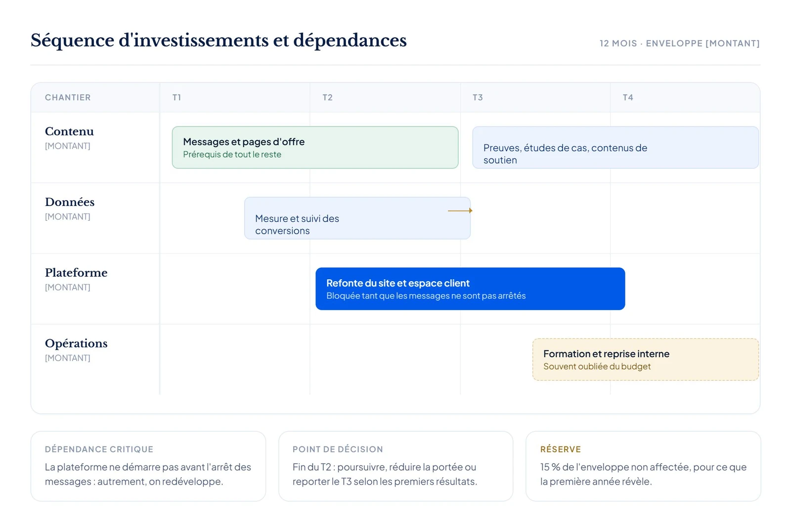Click the [MONTANT] under Données
Viewport: 791px width, 532px height.
click(x=68, y=217)
